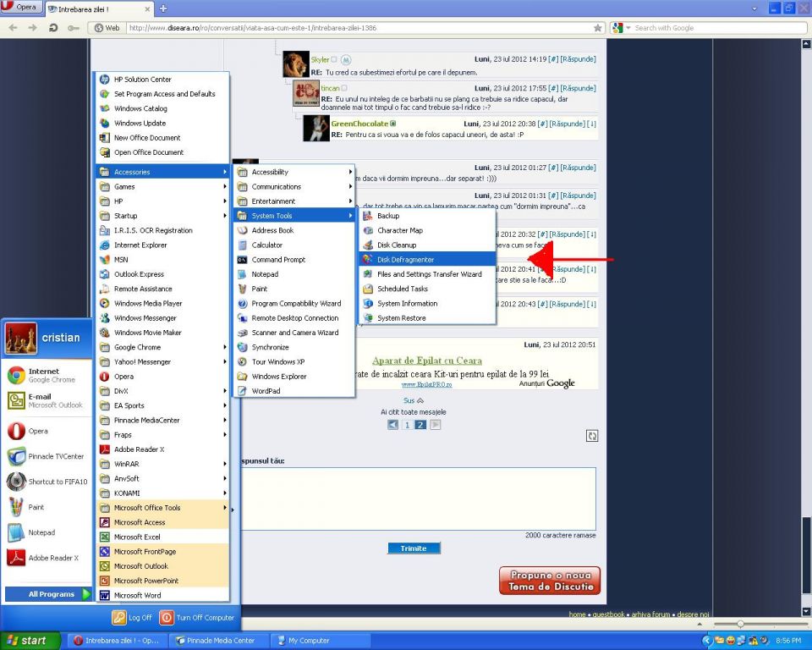
Task: Open WordPad icon
Action: [x=242, y=391]
